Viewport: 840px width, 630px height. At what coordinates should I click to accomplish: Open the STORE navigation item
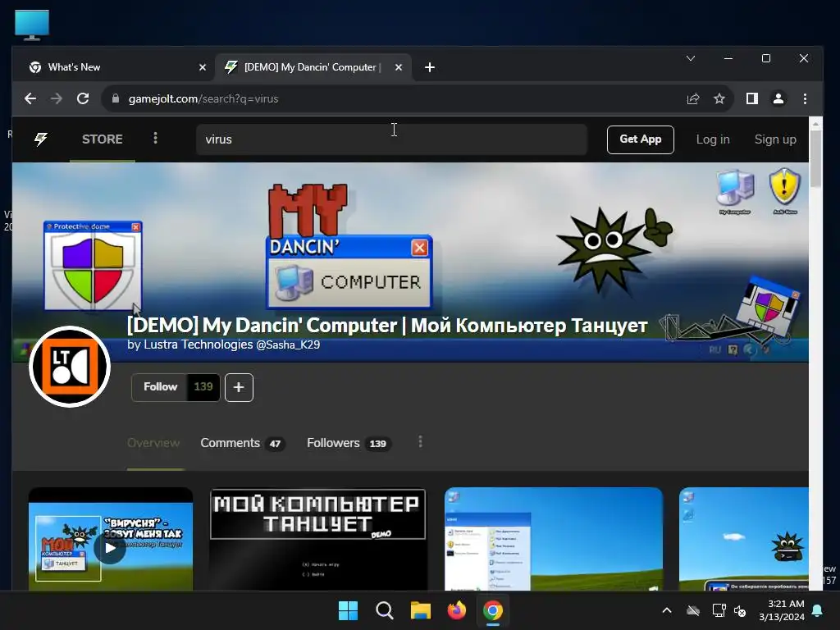[x=103, y=139]
